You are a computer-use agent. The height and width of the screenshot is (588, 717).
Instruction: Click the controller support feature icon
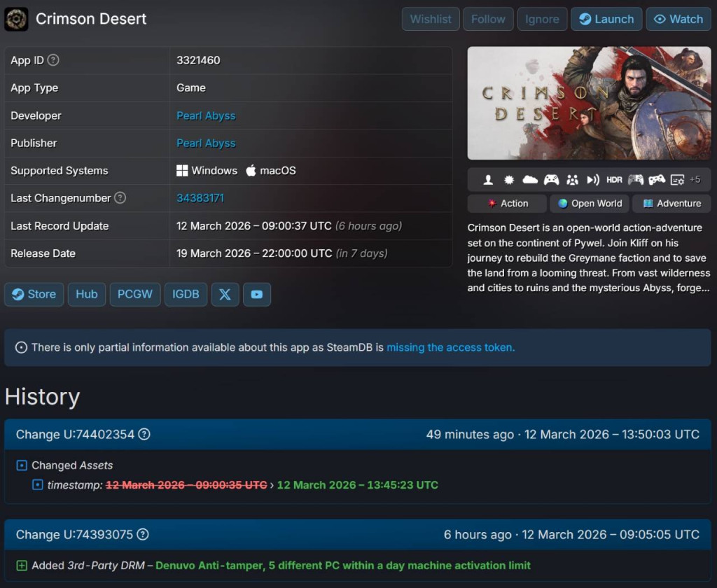point(551,179)
